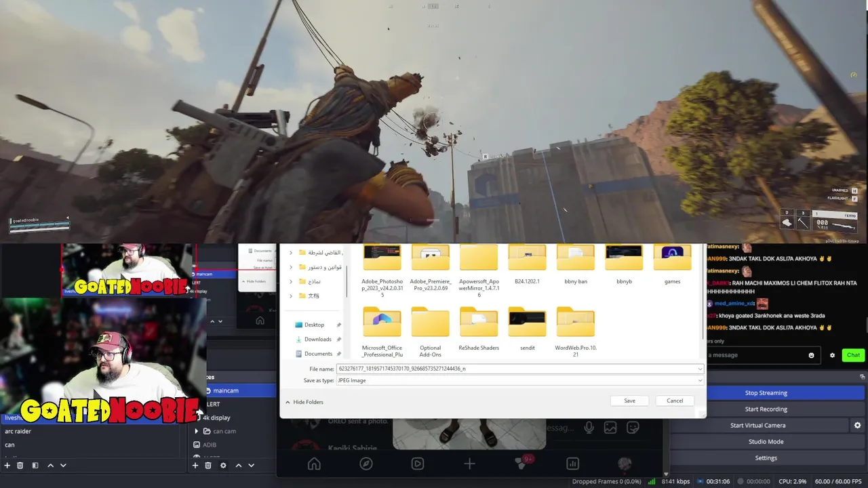Open Instagram profile avatar icon
The image size is (868, 488).
pyautogui.click(x=625, y=464)
